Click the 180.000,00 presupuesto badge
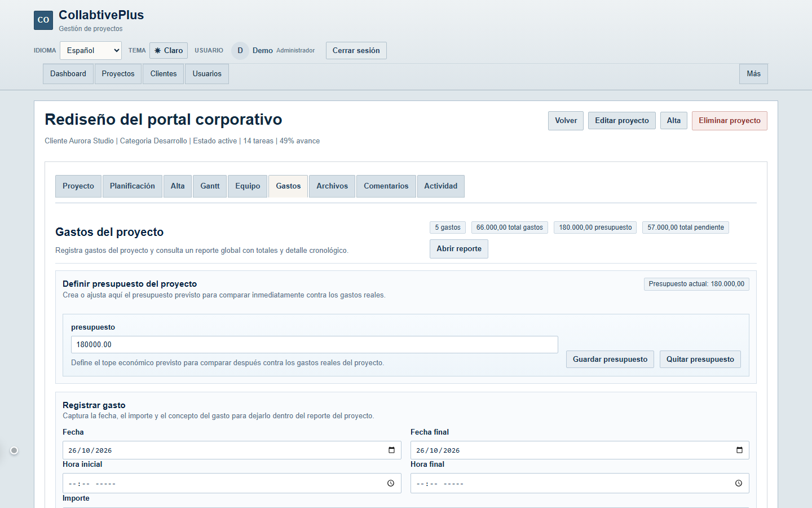Viewport: 812px width, 508px height. [595, 227]
